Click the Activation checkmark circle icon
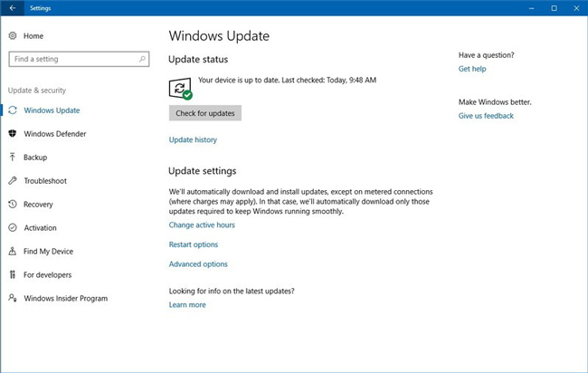 [13, 227]
